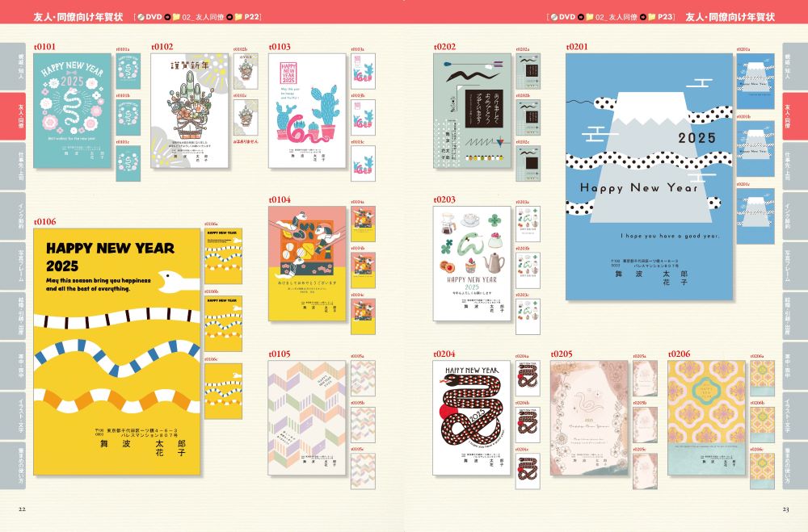Select the t0102 kadomatsu 謹賀新年 card
The height and width of the screenshot is (532, 808).
[190, 111]
